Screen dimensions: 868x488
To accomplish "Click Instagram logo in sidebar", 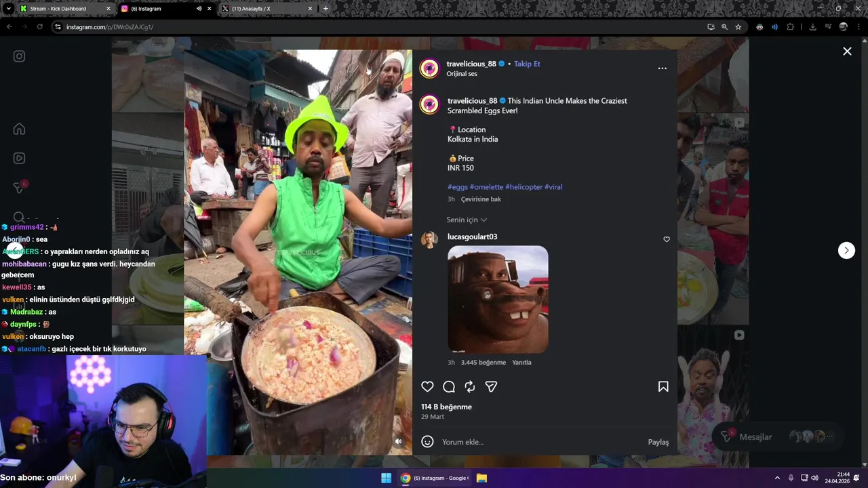I will [x=19, y=56].
